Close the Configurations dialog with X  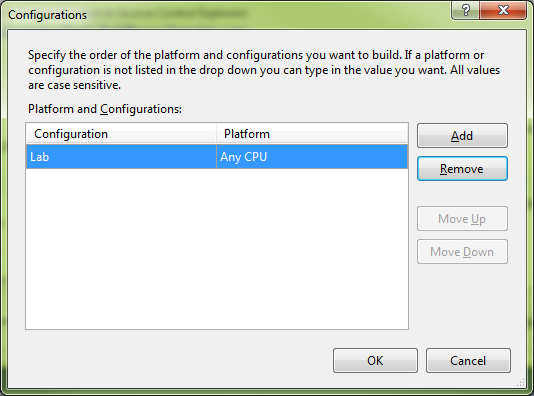(x=503, y=10)
